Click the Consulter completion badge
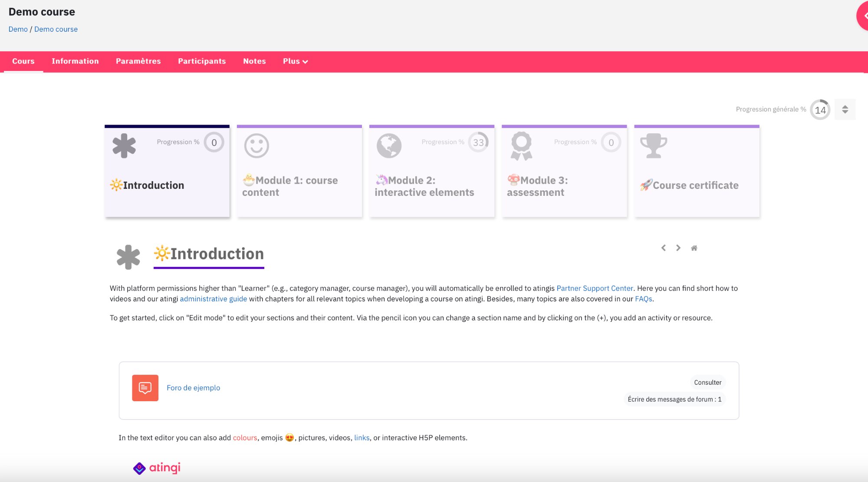The image size is (868, 482). (708, 383)
